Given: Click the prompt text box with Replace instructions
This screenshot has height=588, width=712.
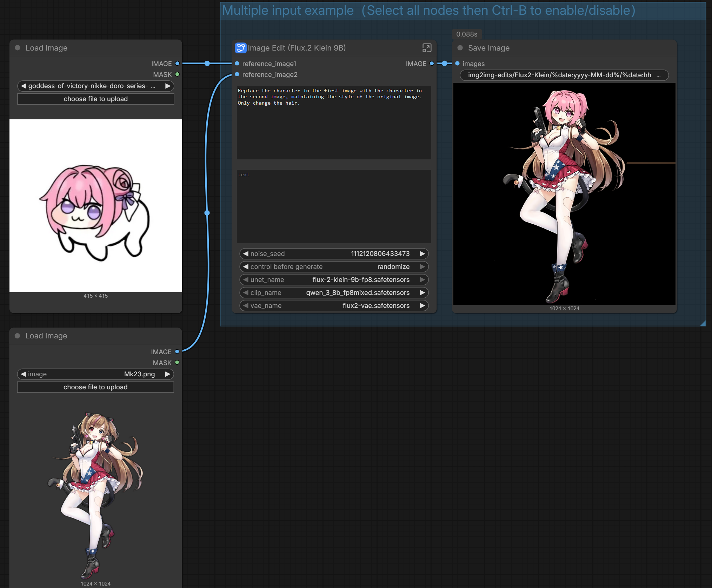Looking at the screenshot, I should point(334,123).
